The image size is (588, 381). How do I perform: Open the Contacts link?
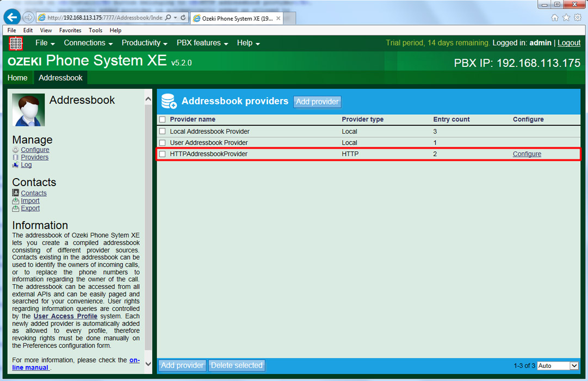[x=34, y=193]
